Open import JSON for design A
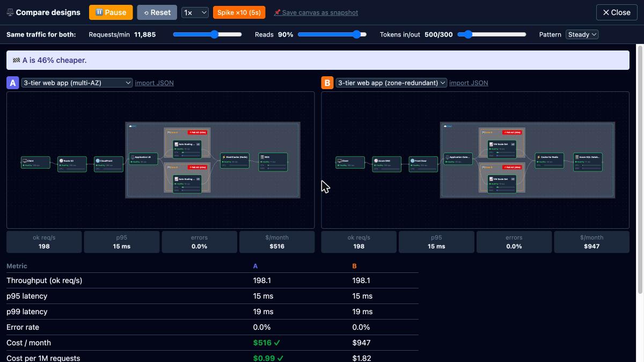This screenshot has width=644, height=362. pyautogui.click(x=154, y=83)
